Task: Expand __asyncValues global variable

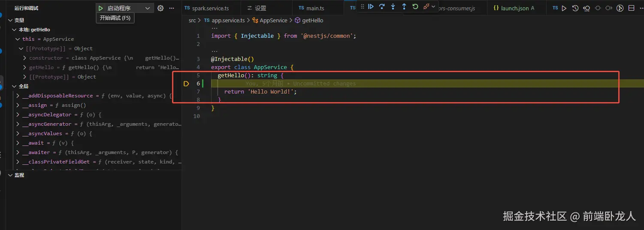Action: coord(18,133)
